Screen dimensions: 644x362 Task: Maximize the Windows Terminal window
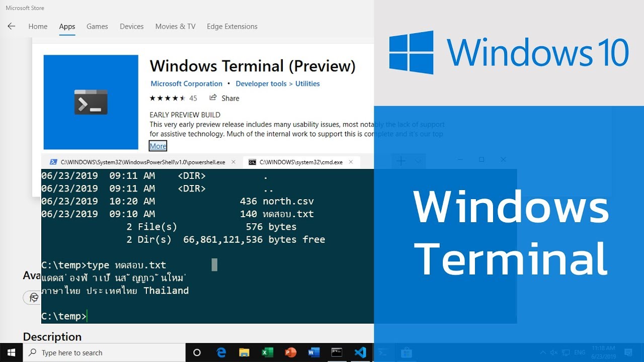[481, 159]
